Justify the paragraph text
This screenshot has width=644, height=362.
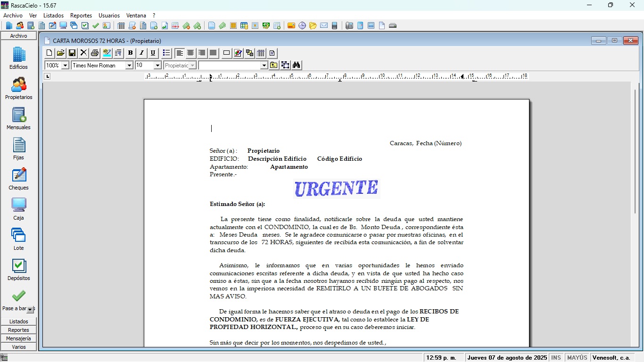(214, 53)
